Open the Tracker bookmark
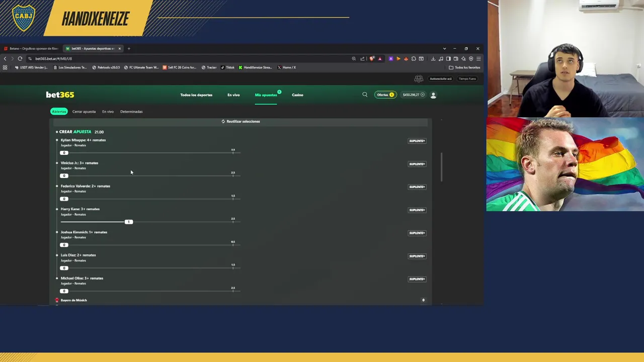 pyautogui.click(x=209, y=67)
